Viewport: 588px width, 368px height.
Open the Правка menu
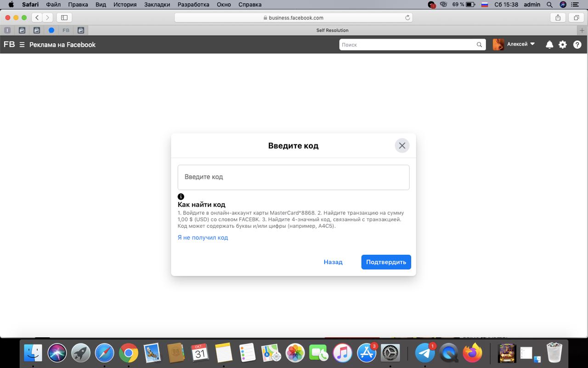pos(78,5)
